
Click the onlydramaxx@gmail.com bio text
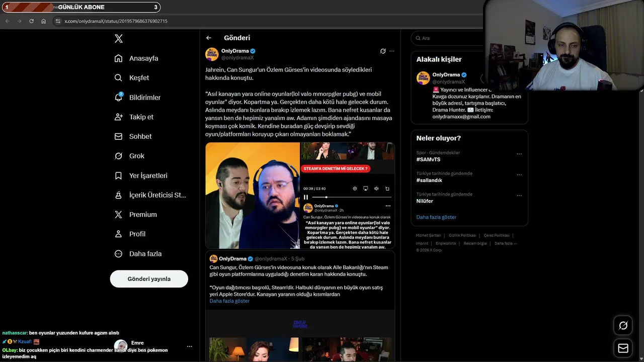pyautogui.click(x=461, y=117)
